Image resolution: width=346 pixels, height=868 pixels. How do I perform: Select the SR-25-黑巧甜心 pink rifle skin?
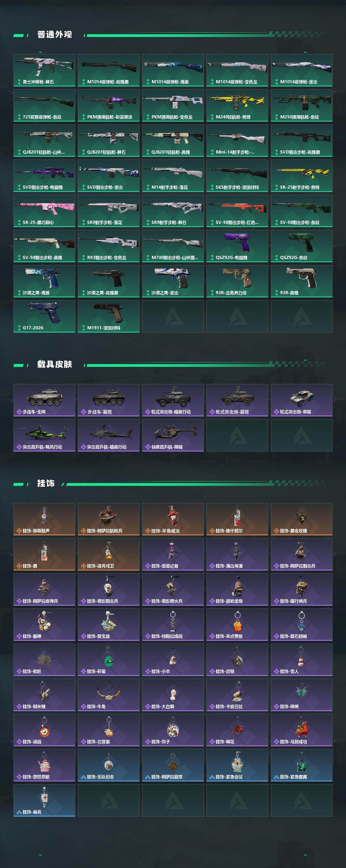[44, 211]
